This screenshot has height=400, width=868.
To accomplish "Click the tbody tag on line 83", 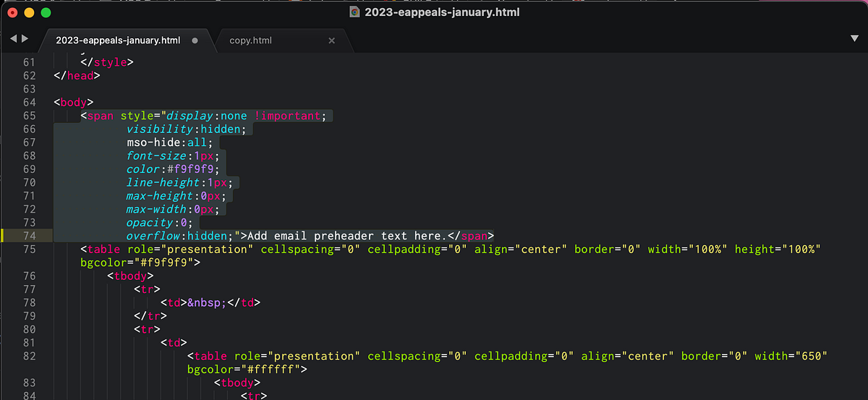I will [x=237, y=383].
